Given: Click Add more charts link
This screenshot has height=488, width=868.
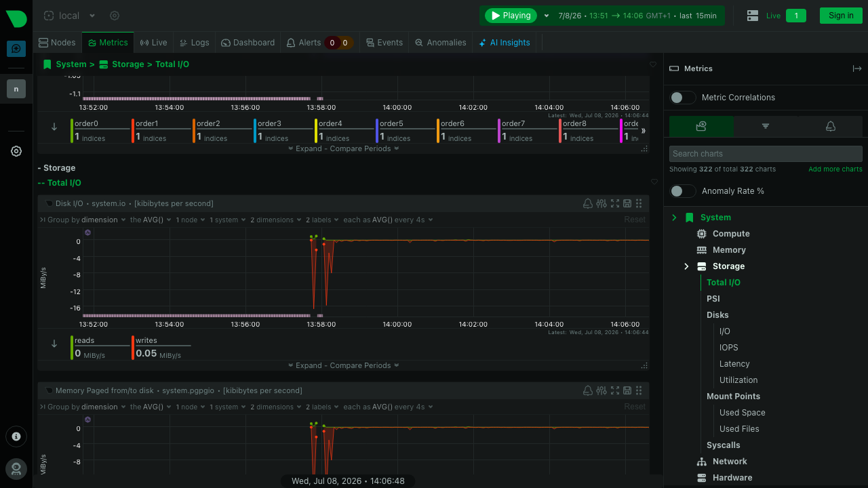Looking at the screenshot, I should (x=835, y=169).
